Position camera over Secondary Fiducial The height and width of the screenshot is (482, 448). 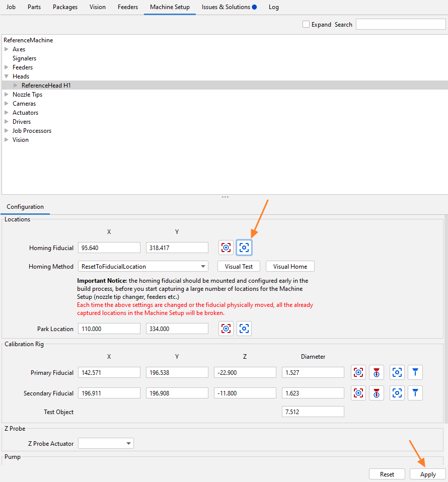click(397, 393)
